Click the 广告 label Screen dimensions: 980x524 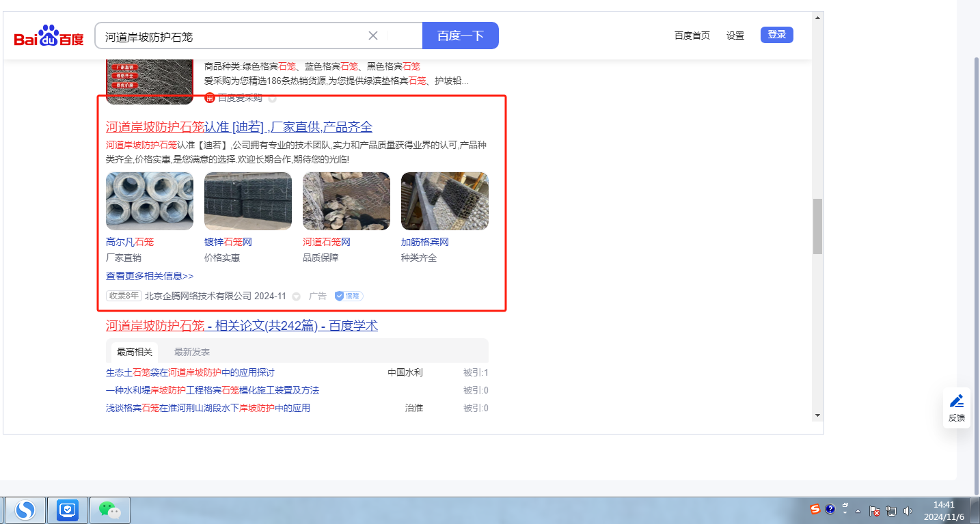(318, 297)
